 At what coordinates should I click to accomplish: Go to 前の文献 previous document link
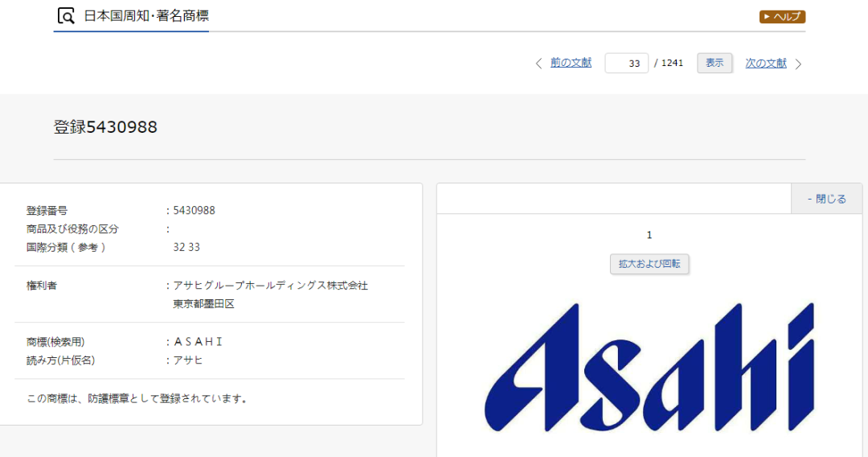[x=571, y=63]
